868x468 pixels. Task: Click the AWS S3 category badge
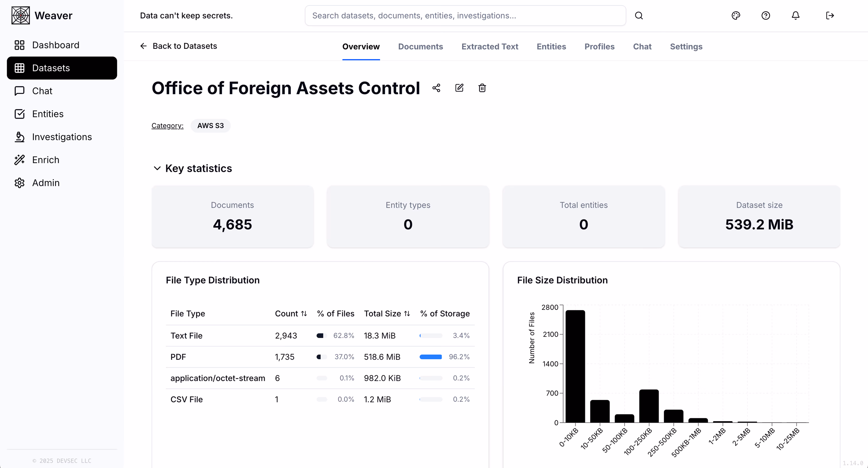pyautogui.click(x=210, y=126)
